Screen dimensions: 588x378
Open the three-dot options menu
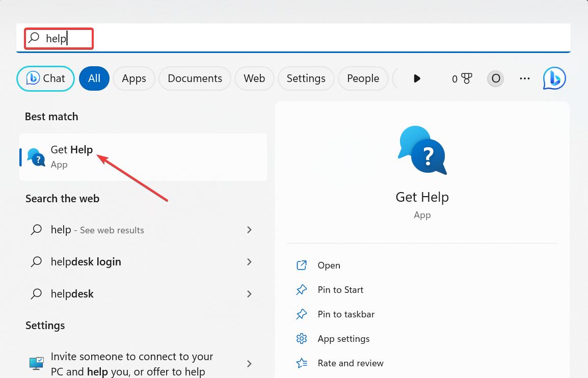(525, 78)
